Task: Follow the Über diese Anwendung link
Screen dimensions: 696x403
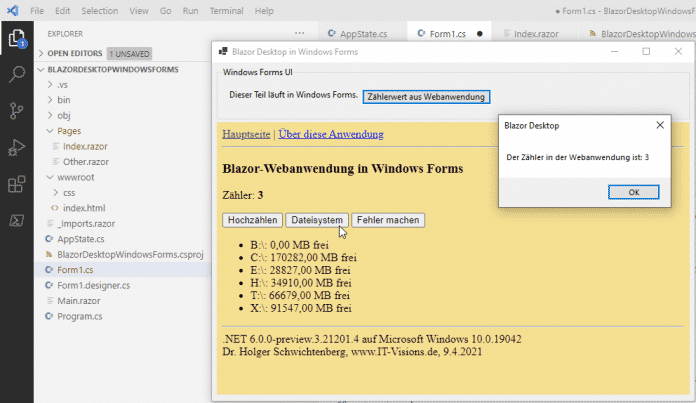Action: (331, 134)
